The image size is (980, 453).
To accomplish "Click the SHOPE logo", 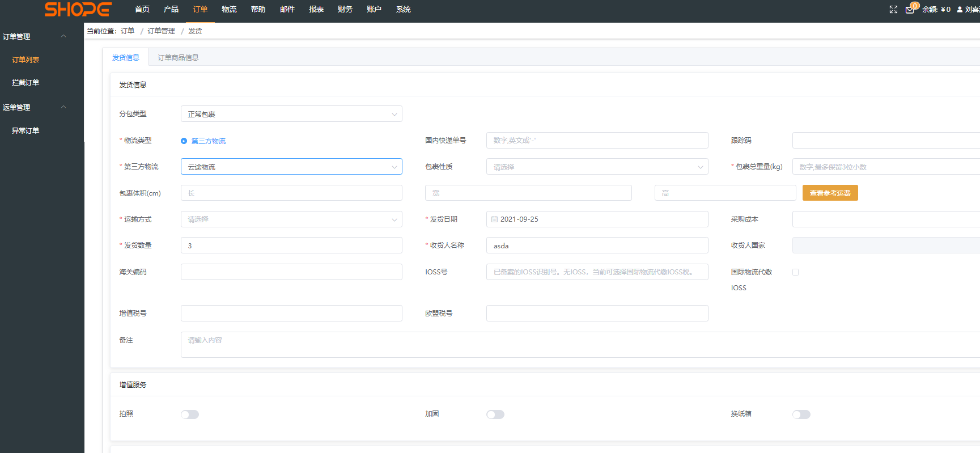I will tap(78, 10).
